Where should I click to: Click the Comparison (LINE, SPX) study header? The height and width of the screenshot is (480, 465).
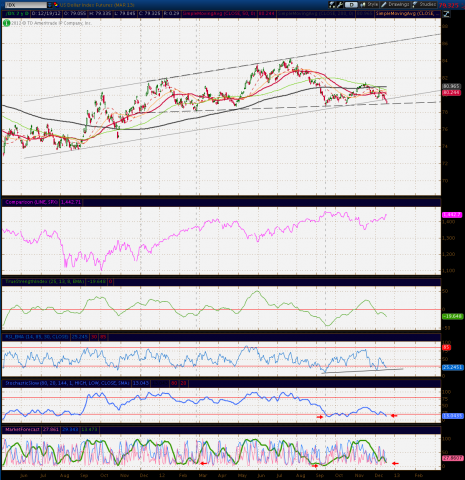pos(31,202)
